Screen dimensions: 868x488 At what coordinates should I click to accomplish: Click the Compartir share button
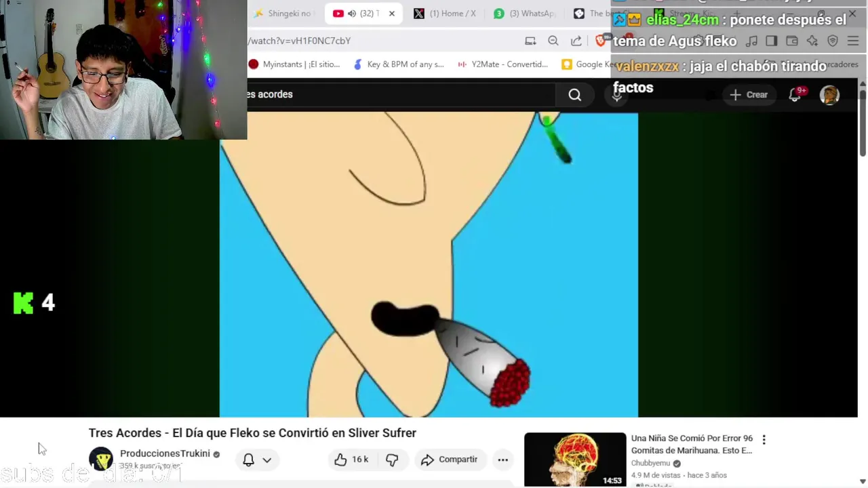click(x=449, y=460)
